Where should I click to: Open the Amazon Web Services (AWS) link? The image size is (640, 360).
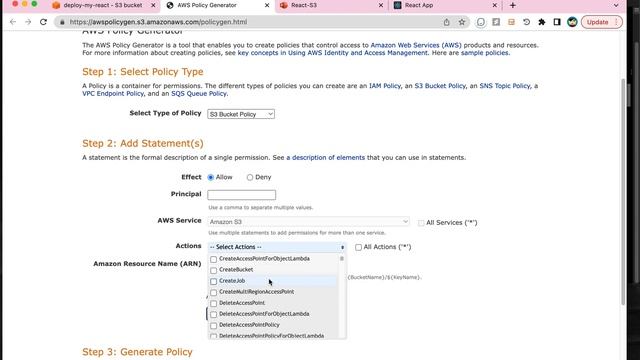coord(416,45)
